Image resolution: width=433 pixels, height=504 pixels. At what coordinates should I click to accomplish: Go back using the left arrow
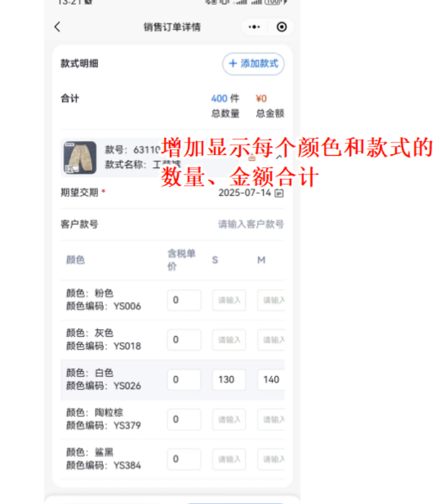pos(57,27)
